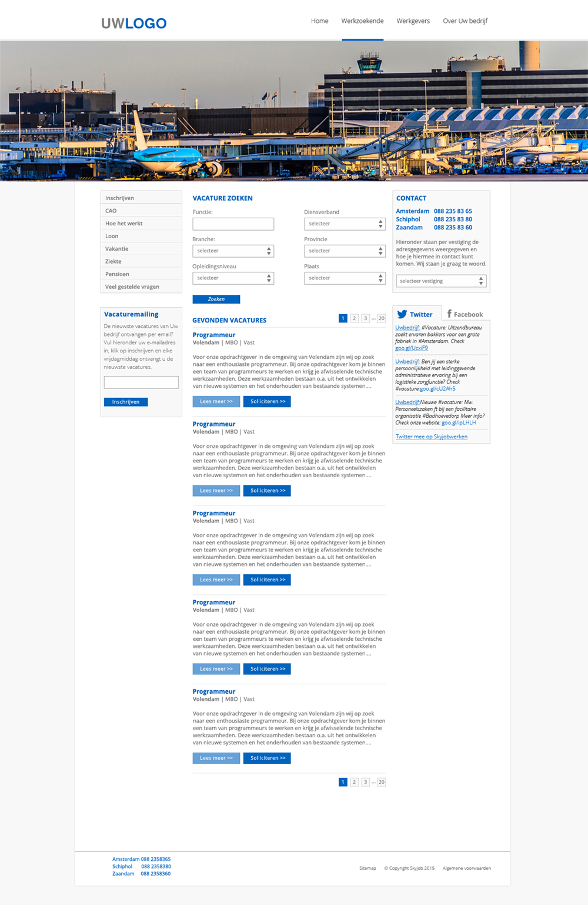Go to Over Uw bedrijf page
The image size is (588, 905).
click(x=465, y=21)
